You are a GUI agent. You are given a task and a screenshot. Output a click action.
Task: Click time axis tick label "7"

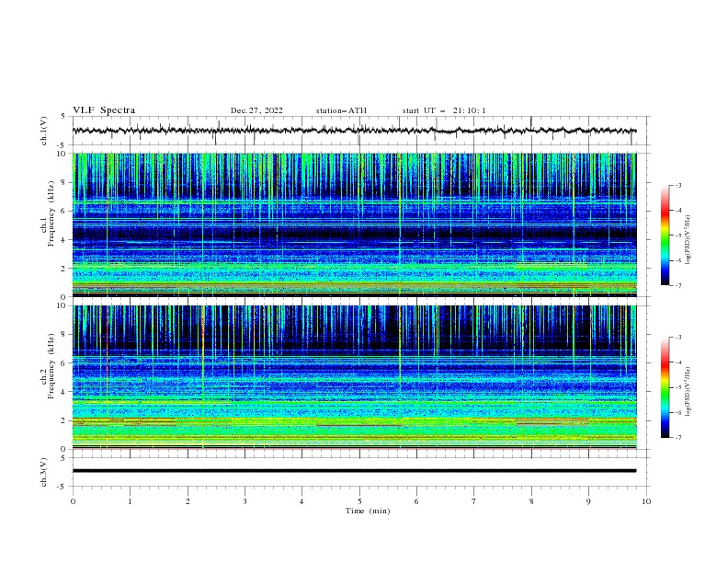[x=474, y=501]
